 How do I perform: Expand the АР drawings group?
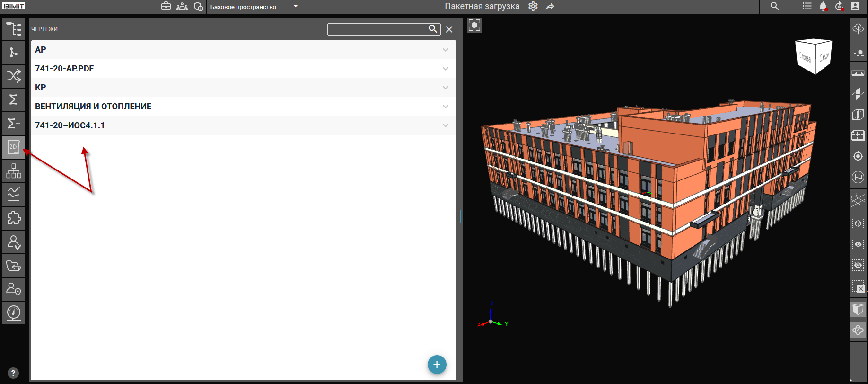(445, 50)
